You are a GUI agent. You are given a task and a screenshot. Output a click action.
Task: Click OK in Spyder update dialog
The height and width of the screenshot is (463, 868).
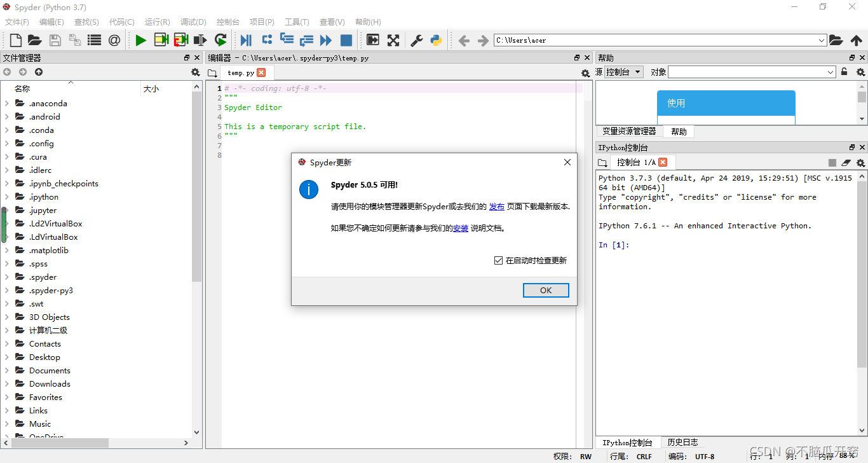click(546, 290)
